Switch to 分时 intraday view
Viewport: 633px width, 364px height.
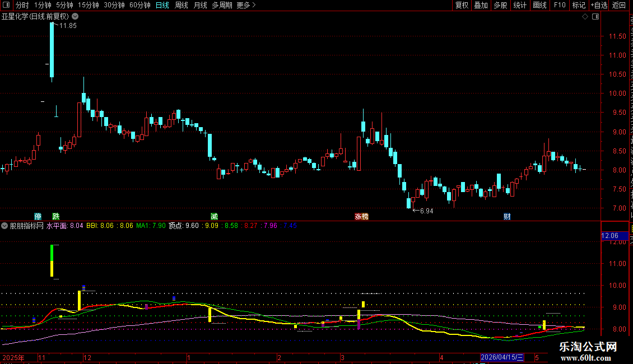point(22,5)
